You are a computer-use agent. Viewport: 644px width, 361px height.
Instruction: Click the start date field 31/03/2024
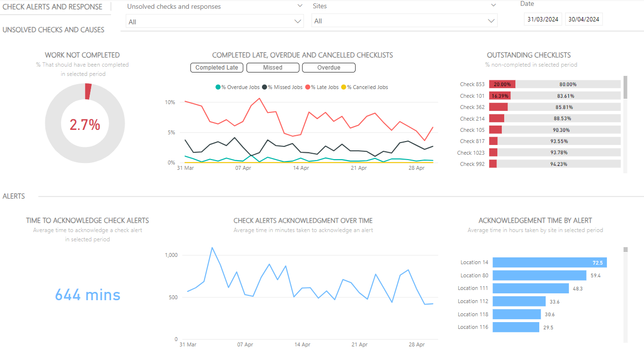[x=543, y=19]
